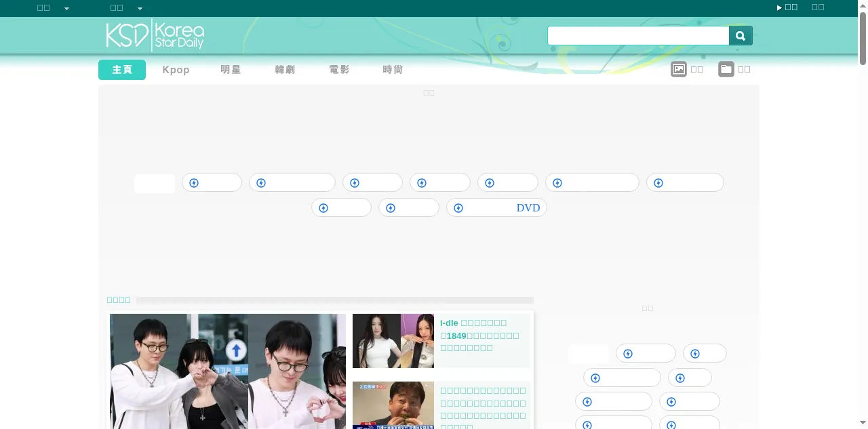Click the play triangle icon in top bar

point(779,8)
